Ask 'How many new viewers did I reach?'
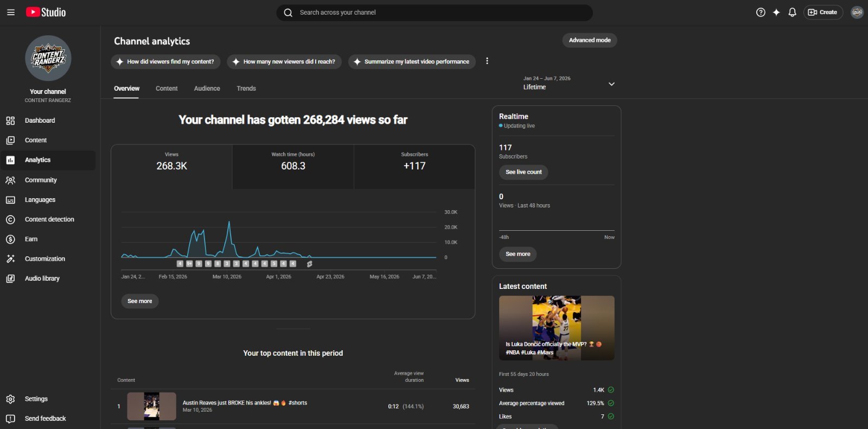This screenshot has width=868, height=429. (x=284, y=61)
